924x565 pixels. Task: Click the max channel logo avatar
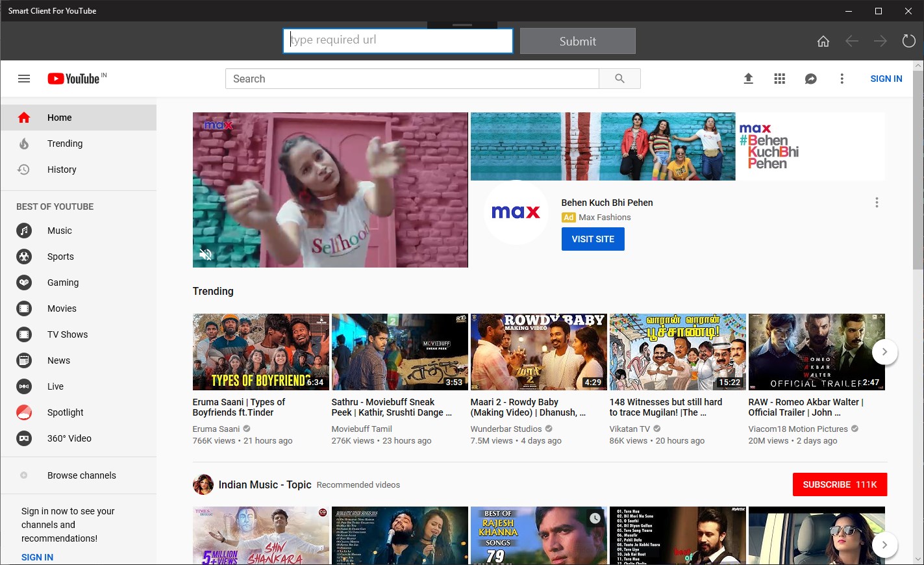click(x=516, y=212)
